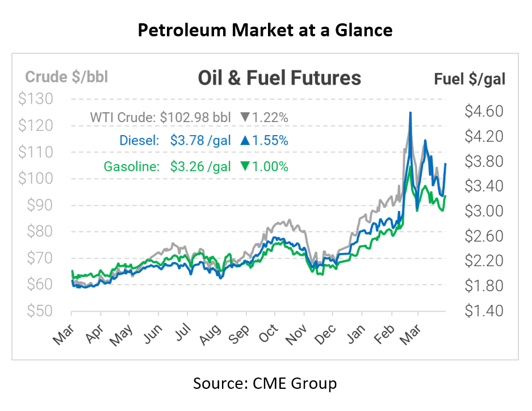Screen dimensions: 532x411
Task: Click the green down triangle beside 1.00%
Action: (245, 167)
